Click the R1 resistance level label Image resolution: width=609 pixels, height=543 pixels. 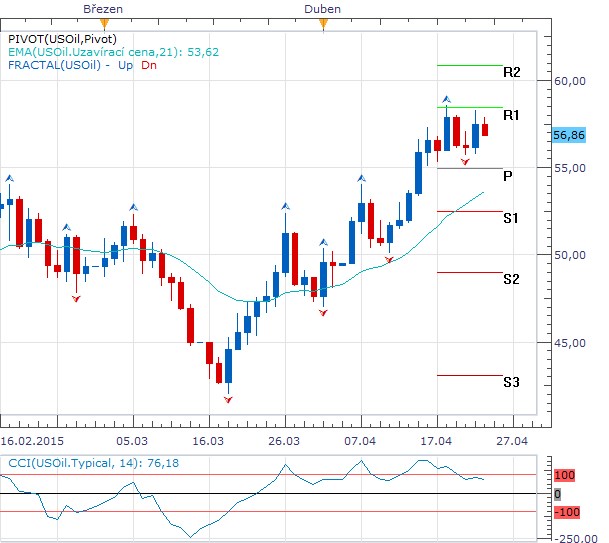[511, 115]
